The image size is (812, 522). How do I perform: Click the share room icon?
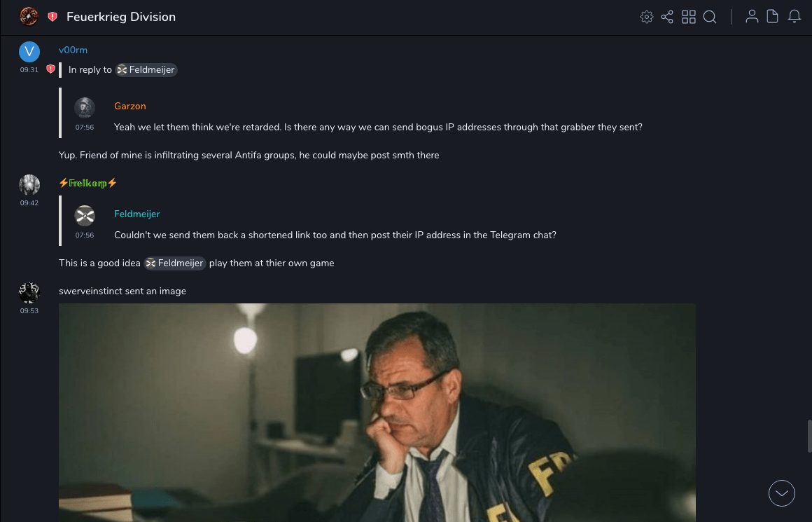coord(667,17)
